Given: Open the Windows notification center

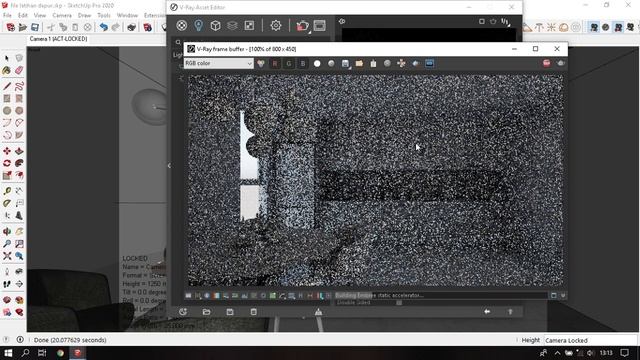Looking at the screenshot, I should coord(624,353).
